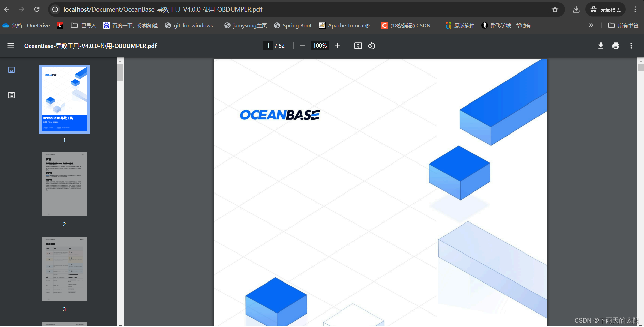
Task: Open the red L bookmark icon
Action: pyautogui.click(x=60, y=25)
